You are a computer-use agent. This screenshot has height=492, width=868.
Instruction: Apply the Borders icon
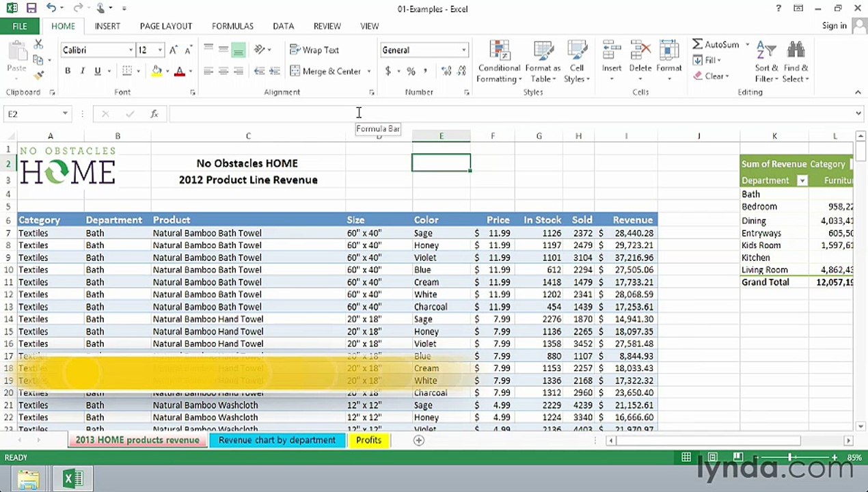127,71
